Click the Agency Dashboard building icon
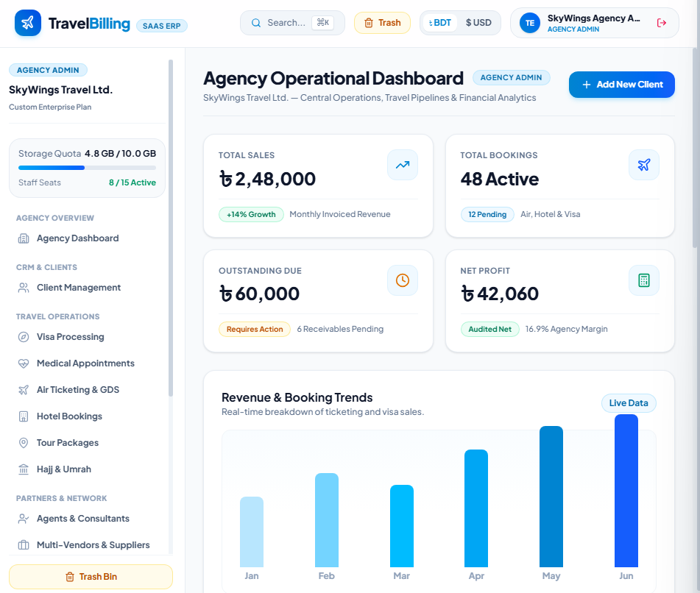The width and height of the screenshot is (700, 593). point(24,238)
